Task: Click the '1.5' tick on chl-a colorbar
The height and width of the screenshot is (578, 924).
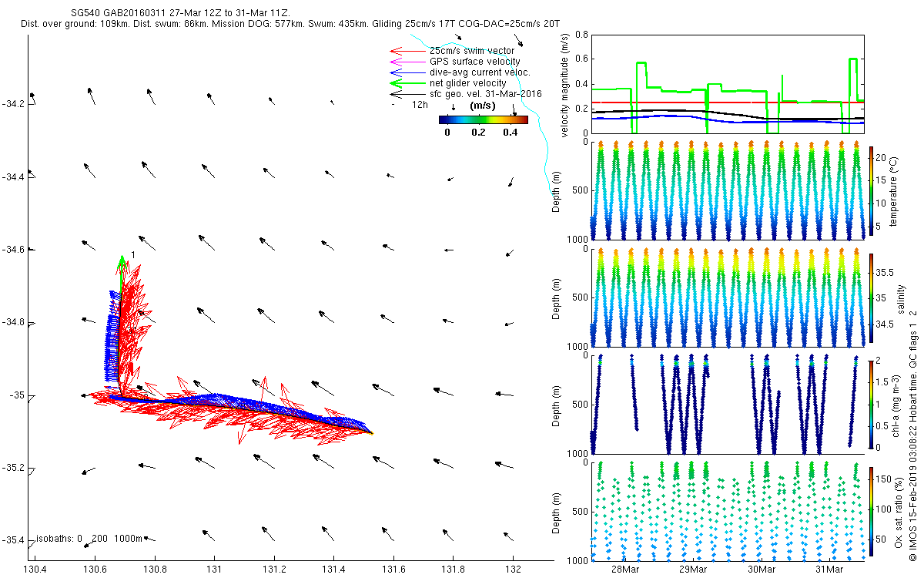Action: coord(883,381)
